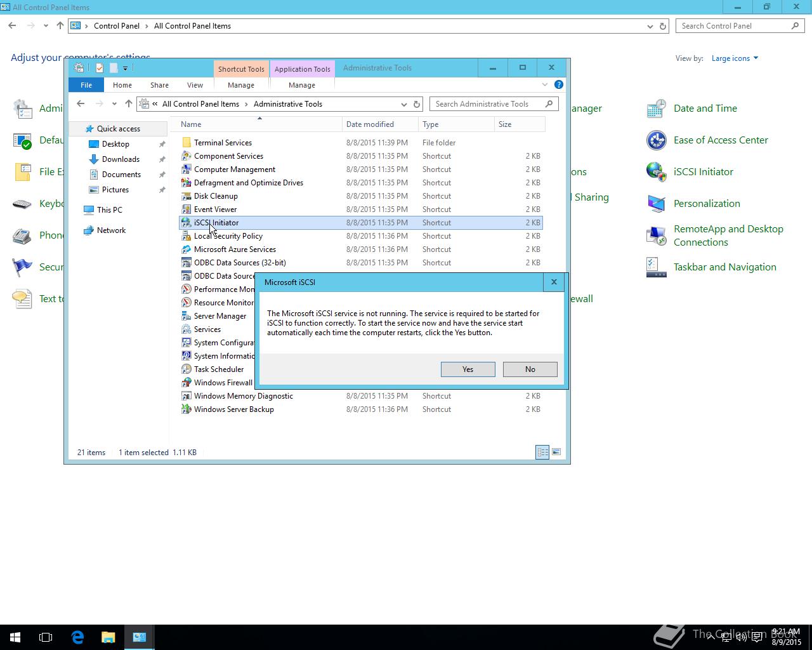Open the View ribbon tab

[x=195, y=85]
